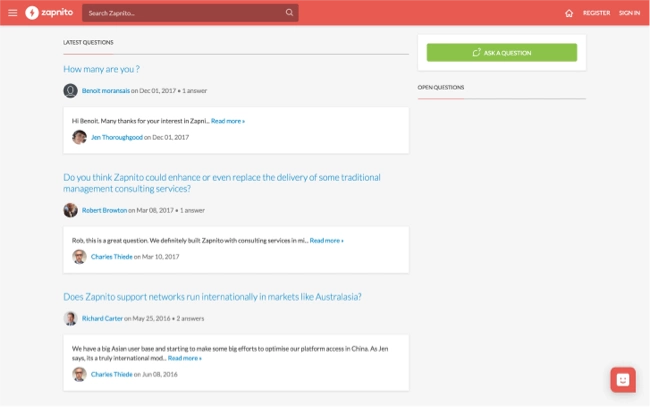Click Richard Carter's profile picture

tap(70, 318)
